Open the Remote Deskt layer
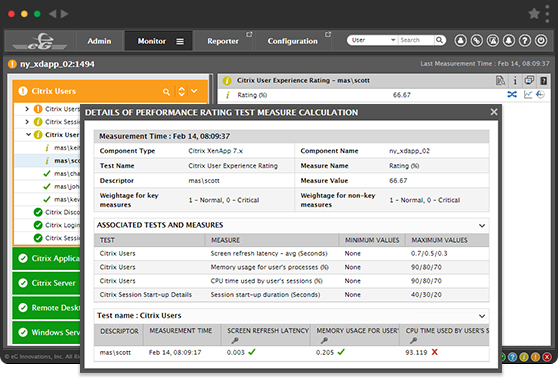The height and width of the screenshot is (382, 558). click(x=46, y=308)
